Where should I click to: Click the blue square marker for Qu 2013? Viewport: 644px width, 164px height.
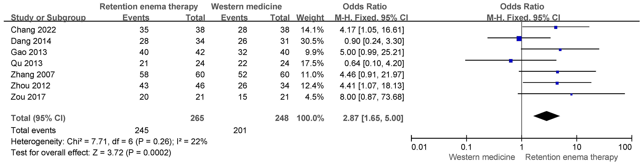pyautogui.click(x=511, y=61)
